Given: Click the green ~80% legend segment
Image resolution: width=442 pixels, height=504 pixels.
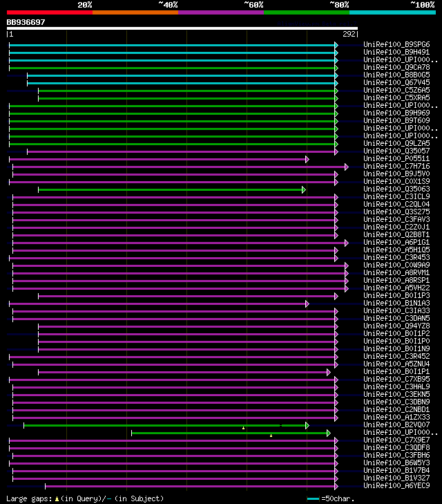Looking at the screenshot, I should pos(307,12).
